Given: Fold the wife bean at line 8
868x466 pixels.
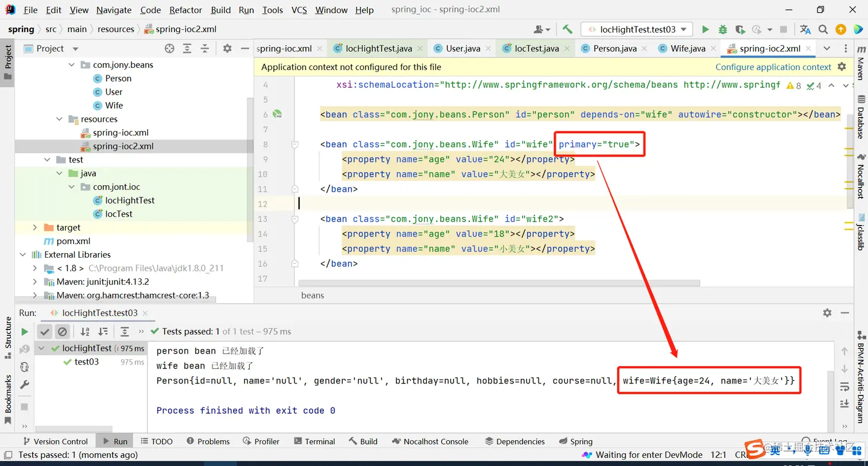Looking at the screenshot, I should pos(295,145).
